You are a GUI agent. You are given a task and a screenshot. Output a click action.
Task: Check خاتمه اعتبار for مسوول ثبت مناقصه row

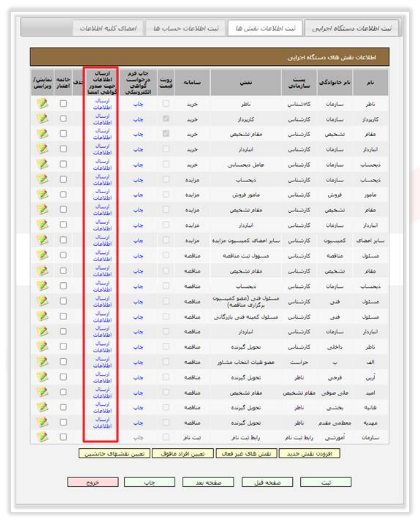coord(63,255)
